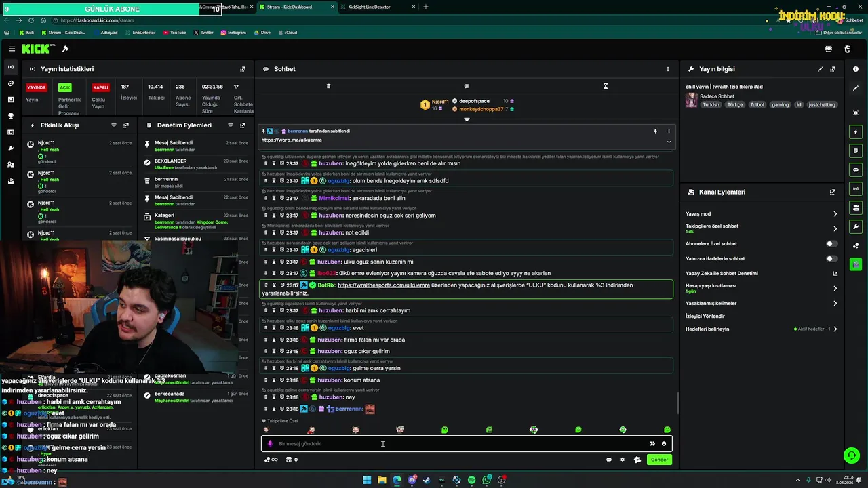Toggle the chat bubble widget in right sidebar

tap(856, 169)
